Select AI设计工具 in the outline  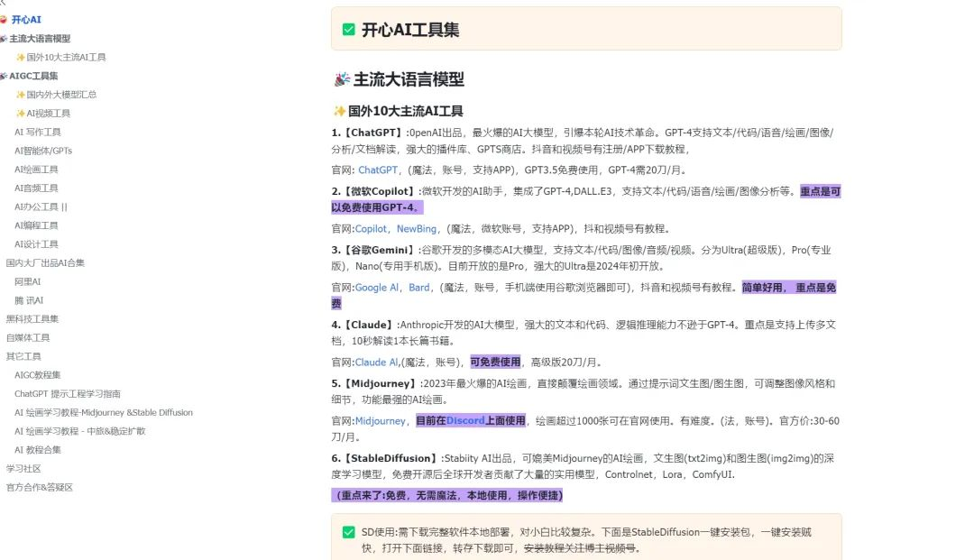(x=36, y=244)
